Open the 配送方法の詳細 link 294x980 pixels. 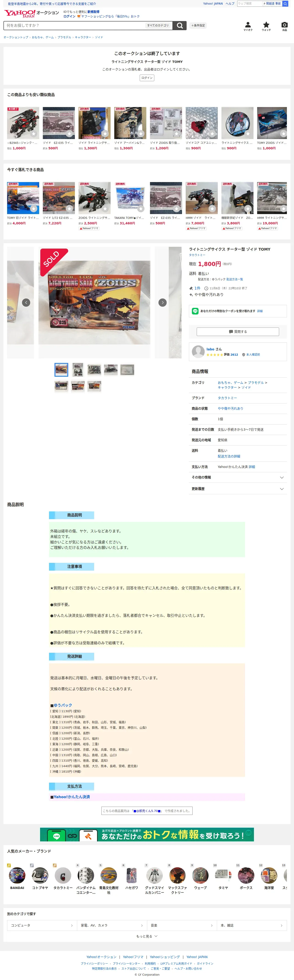point(229,456)
